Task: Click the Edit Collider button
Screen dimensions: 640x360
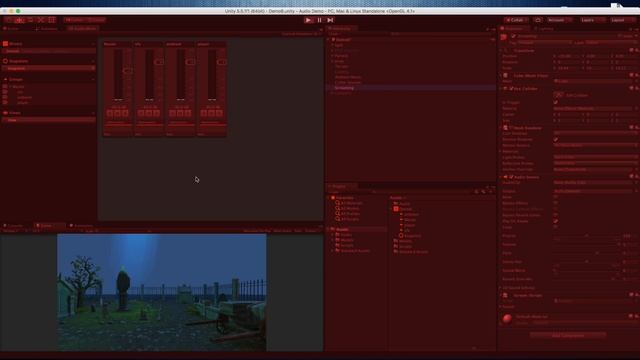Action: coord(559,95)
